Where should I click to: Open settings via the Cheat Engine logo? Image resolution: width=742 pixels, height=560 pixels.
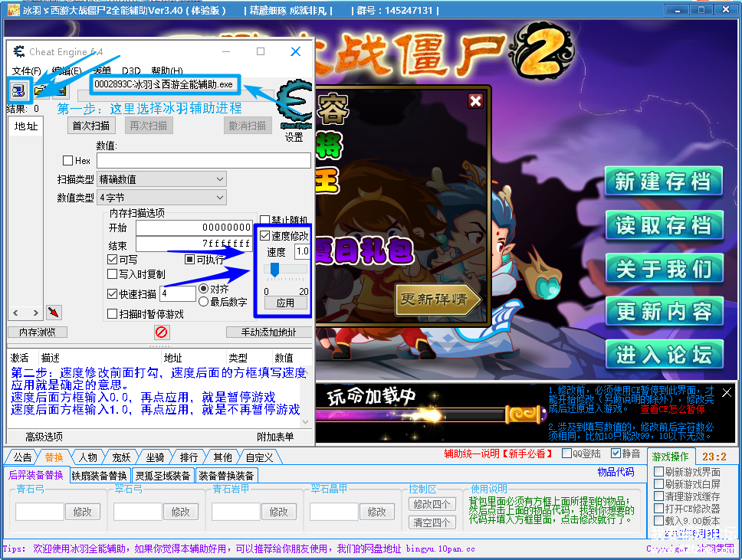pos(295,105)
